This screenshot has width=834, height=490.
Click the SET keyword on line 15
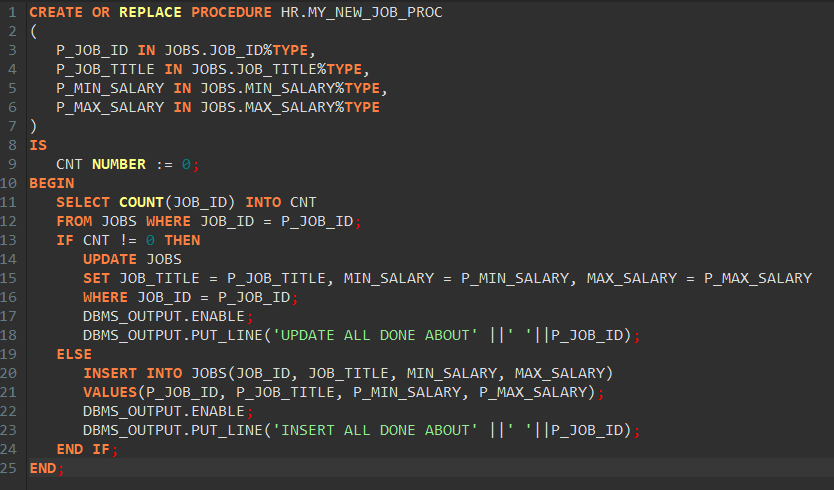point(96,278)
